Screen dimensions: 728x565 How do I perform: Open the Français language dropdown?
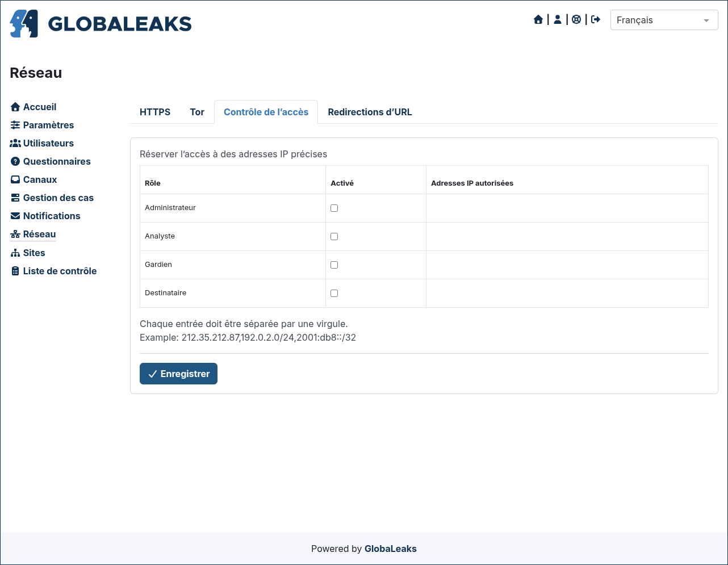coord(664,20)
